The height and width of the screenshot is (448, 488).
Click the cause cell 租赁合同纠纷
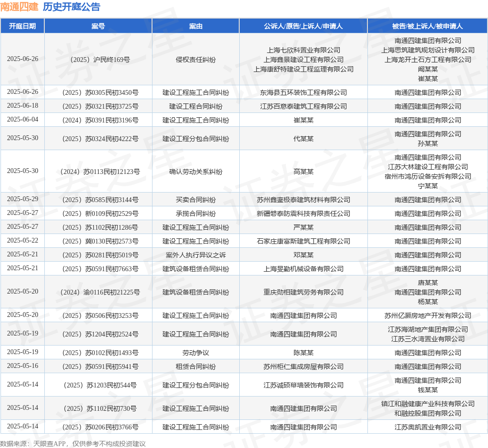click(x=196, y=367)
